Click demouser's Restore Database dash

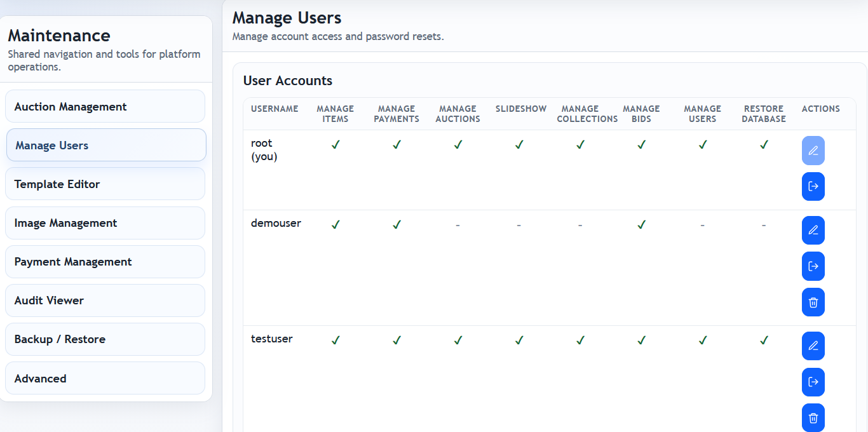pyautogui.click(x=764, y=225)
